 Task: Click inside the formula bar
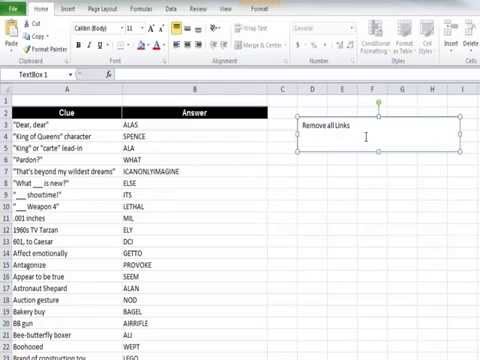297,75
